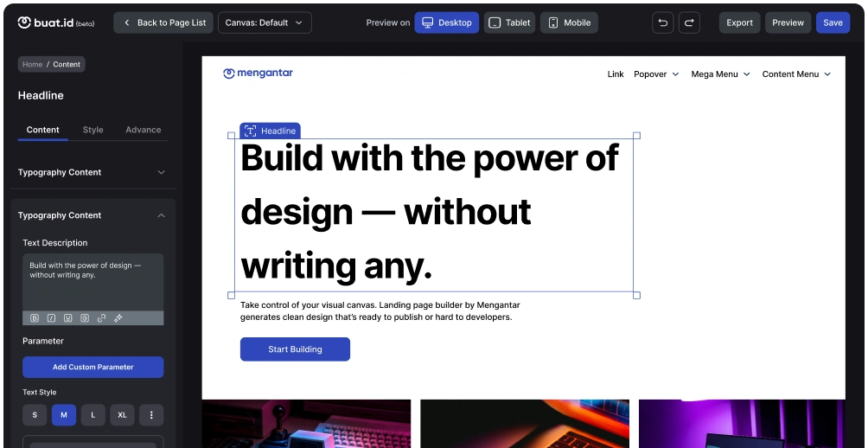Redo the last undone action
This screenshot has height=448, width=868.
coord(689,22)
